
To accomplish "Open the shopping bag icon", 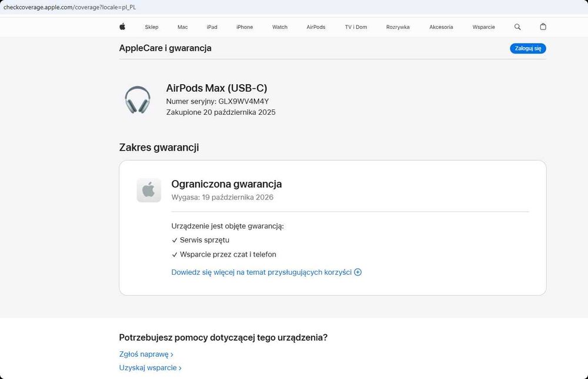I will (x=543, y=26).
